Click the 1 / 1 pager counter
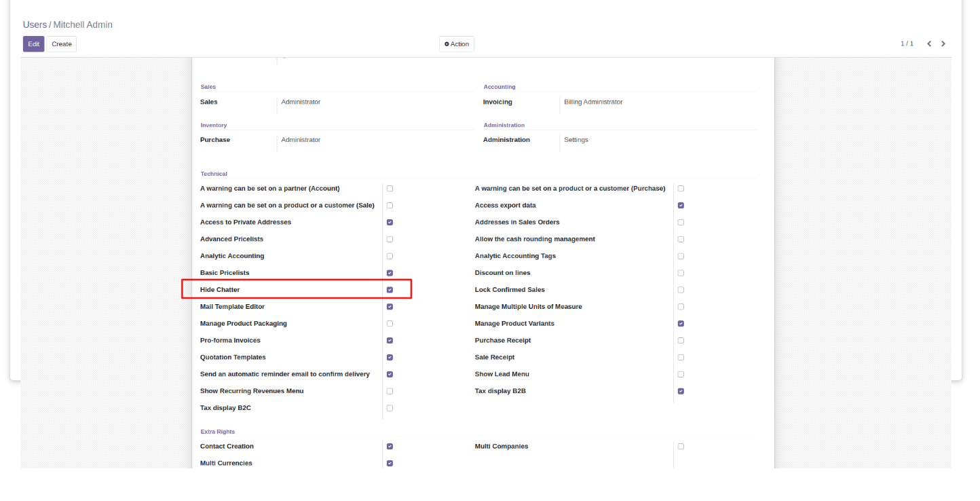Viewport: 980px width, 501px height. [907, 44]
